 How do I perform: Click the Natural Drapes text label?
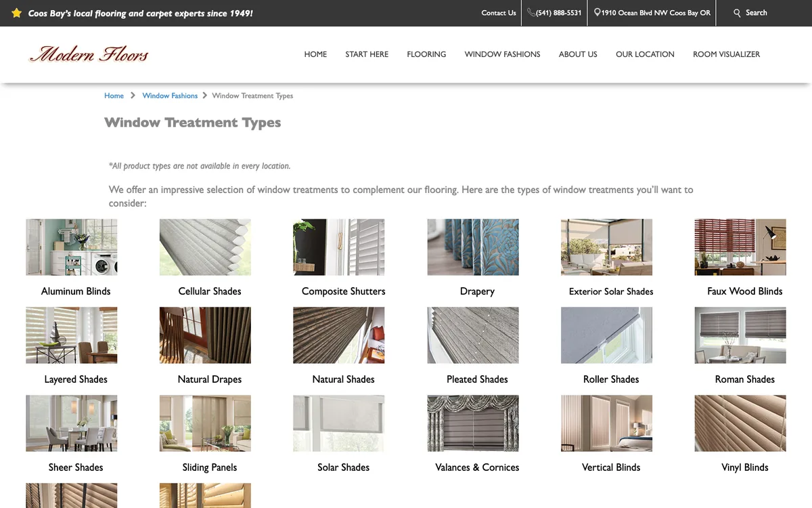pyautogui.click(x=210, y=379)
